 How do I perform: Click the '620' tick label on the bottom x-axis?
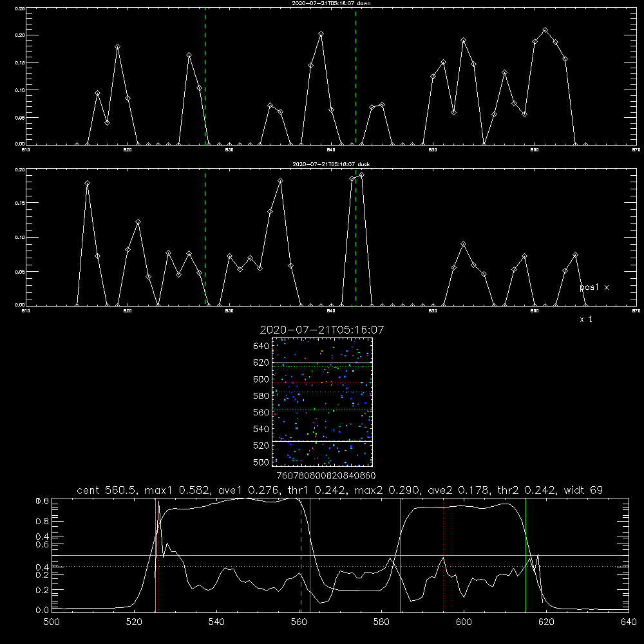click(x=546, y=622)
